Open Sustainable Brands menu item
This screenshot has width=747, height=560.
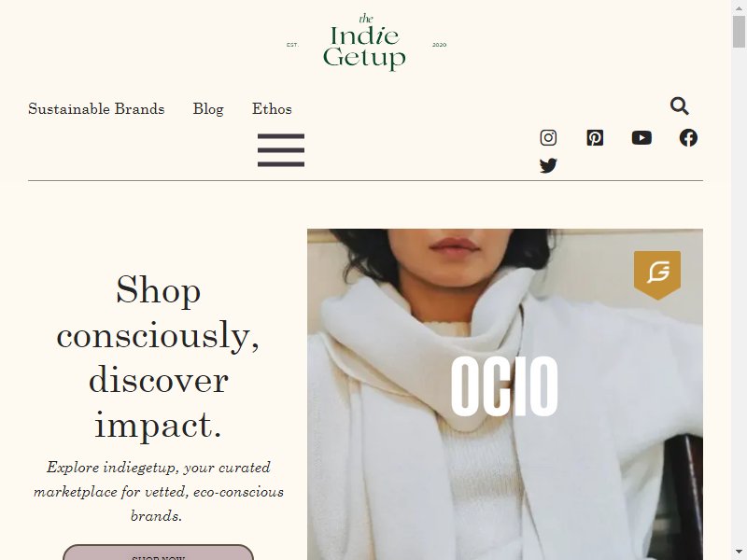pos(96,108)
